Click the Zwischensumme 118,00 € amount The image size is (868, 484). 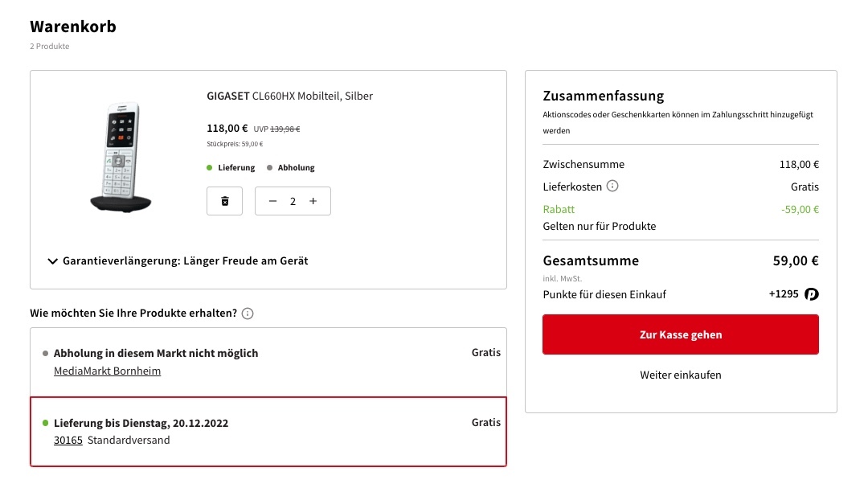[799, 165]
